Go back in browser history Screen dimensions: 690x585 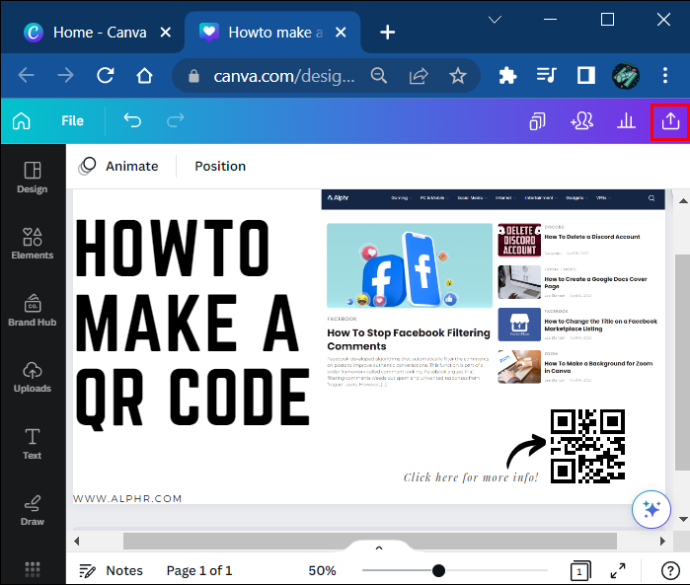point(26,76)
